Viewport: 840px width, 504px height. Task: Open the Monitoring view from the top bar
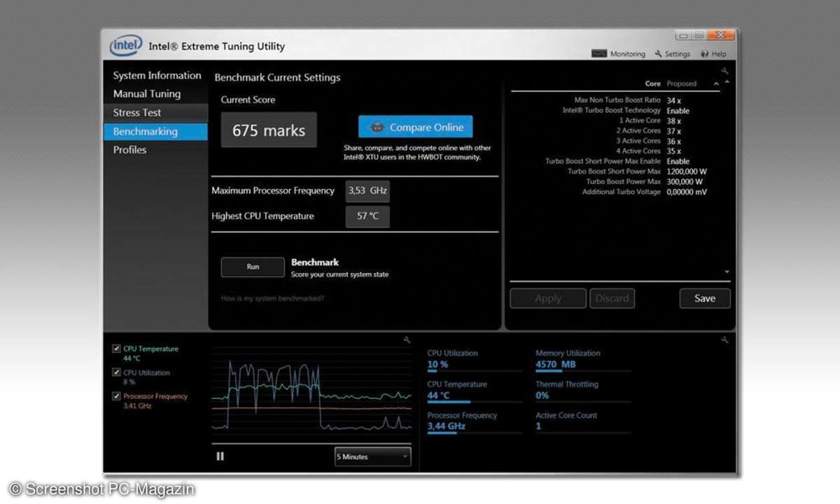[618, 54]
